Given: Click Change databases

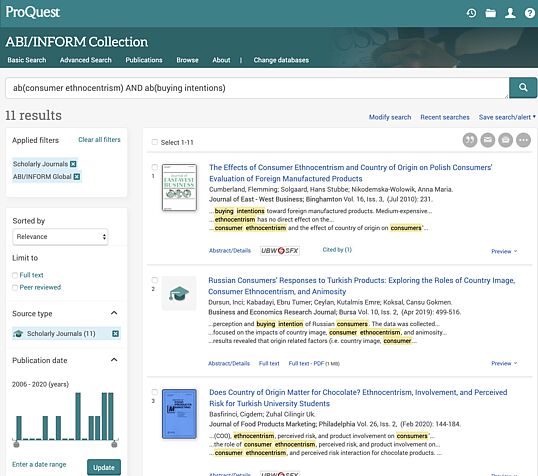Looking at the screenshot, I should click(281, 60).
